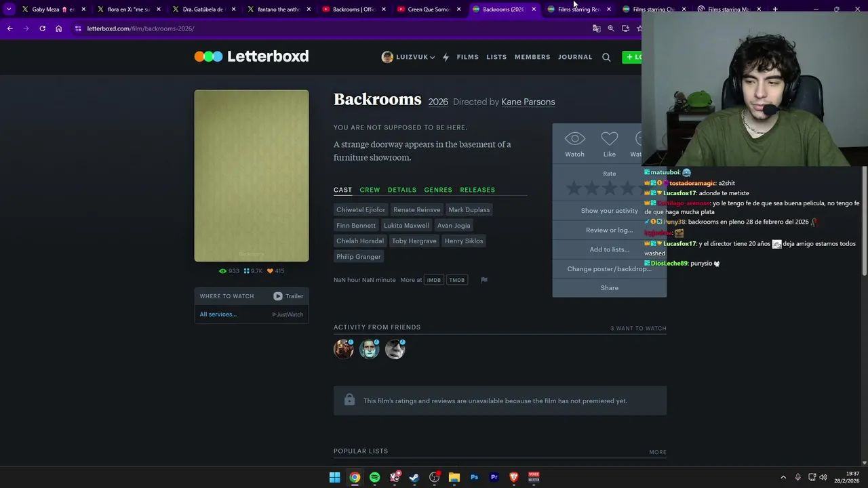Switch to Backrooms Official YouTube tab

(x=354, y=9)
